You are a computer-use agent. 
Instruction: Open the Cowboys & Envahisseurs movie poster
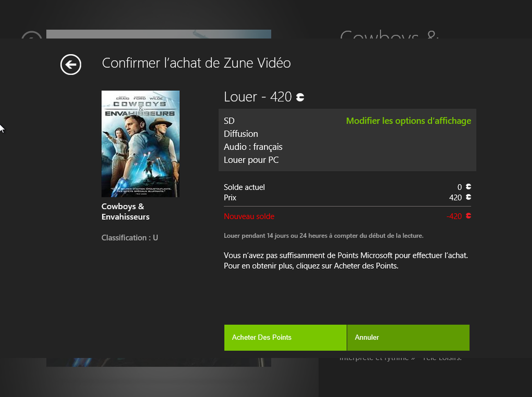point(140,144)
